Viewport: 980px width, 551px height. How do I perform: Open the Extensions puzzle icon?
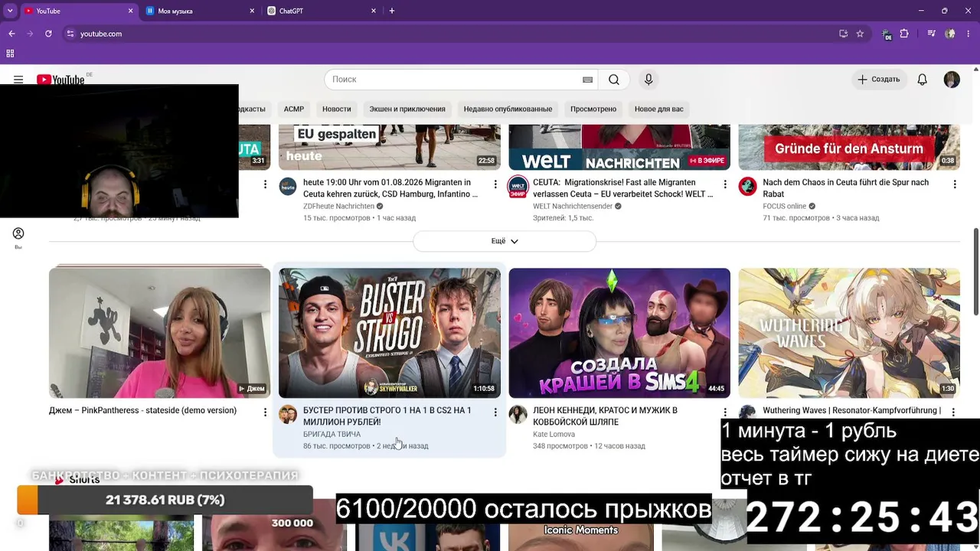(904, 34)
